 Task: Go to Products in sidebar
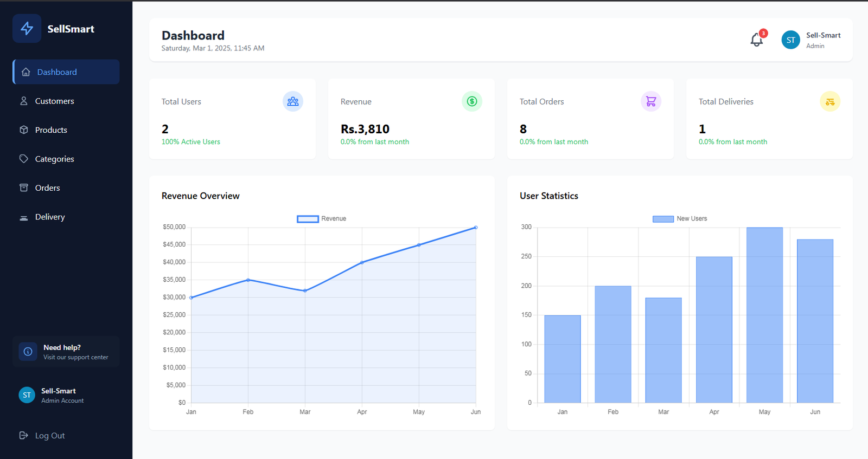(x=51, y=130)
